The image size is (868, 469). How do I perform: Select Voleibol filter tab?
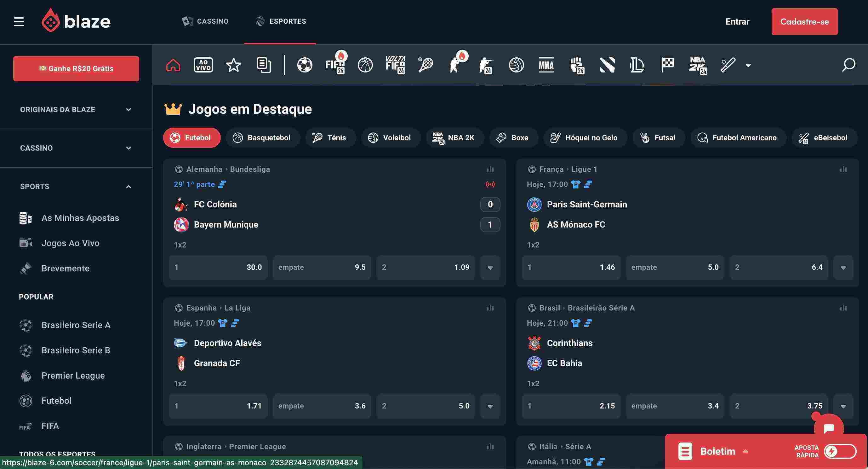391,137
